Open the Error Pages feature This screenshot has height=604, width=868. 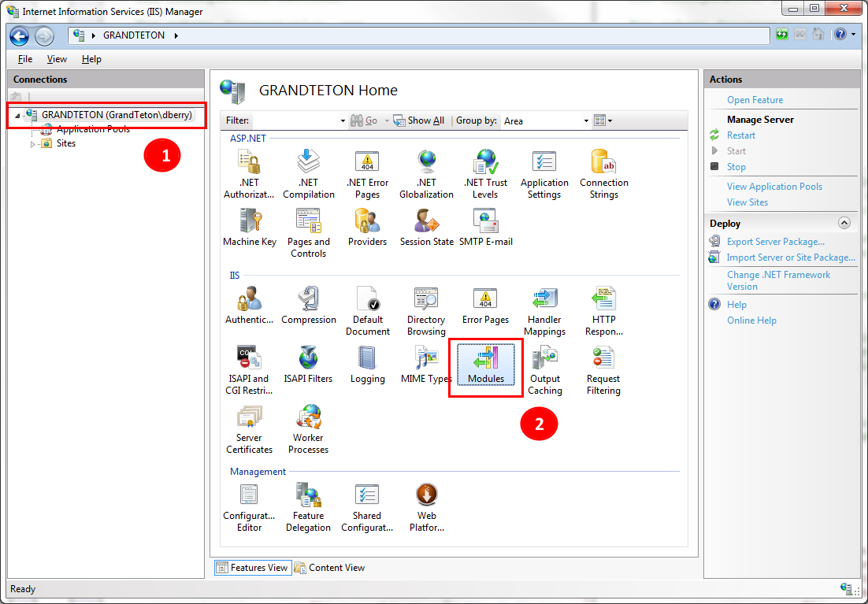pyautogui.click(x=485, y=306)
